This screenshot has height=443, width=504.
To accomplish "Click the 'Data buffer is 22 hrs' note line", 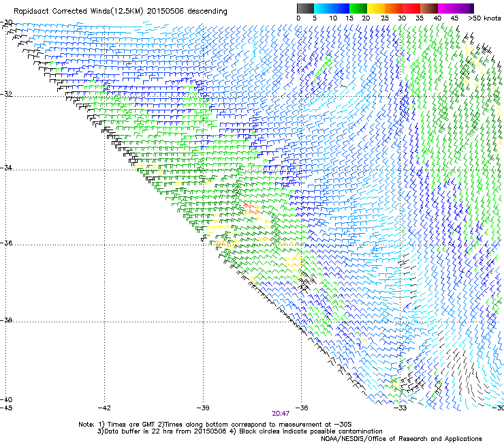I will pos(240,431).
